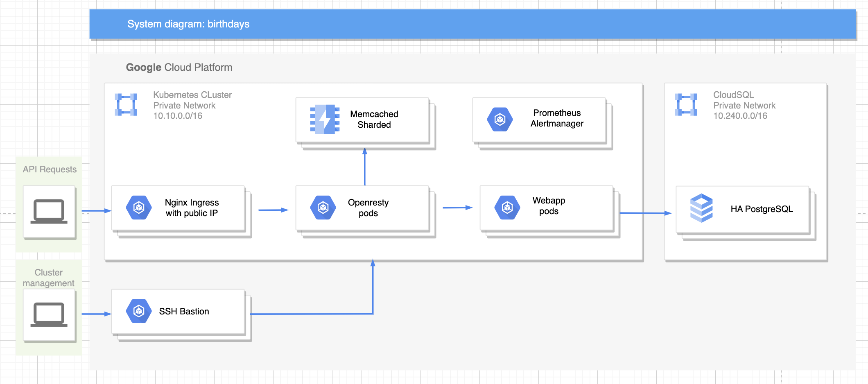Click the 'Kubernetes CLuster' heading text
The image size is (868, 384).
tap(192, 95)
